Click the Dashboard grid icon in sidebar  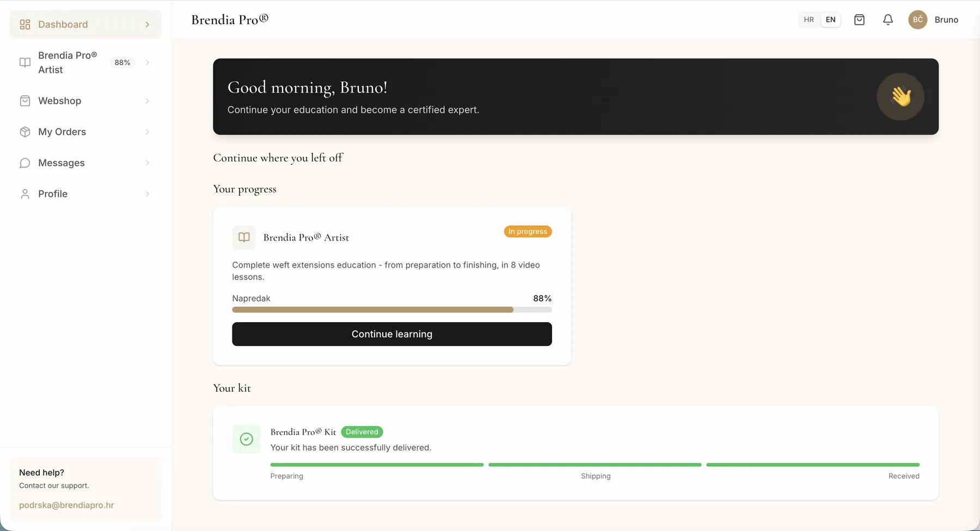click(x=25, y=24)
